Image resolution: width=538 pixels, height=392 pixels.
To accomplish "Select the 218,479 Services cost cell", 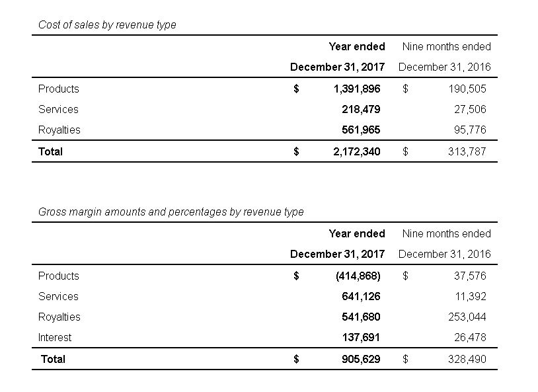I will (x=361, y=110).
